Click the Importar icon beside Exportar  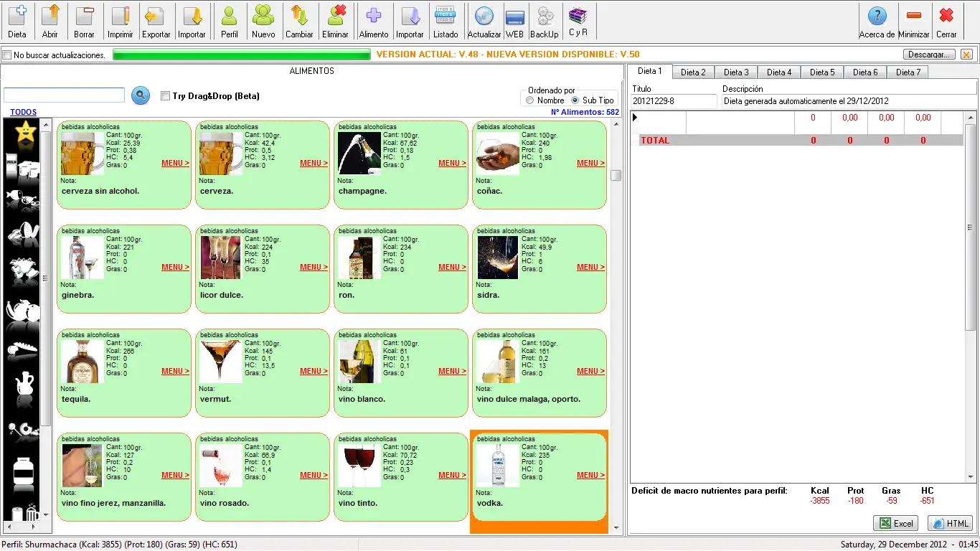pos(192,22)
